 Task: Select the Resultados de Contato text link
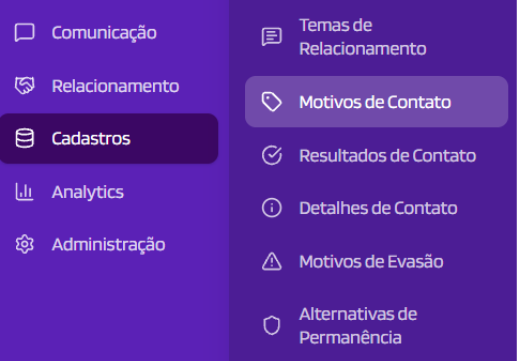point(387,156)
